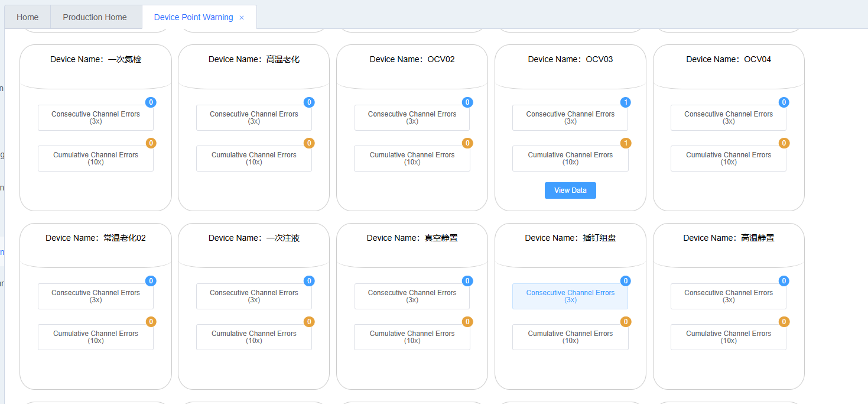
Task: Click blue count badge on 一次注液 card
Action: [309, 281]
